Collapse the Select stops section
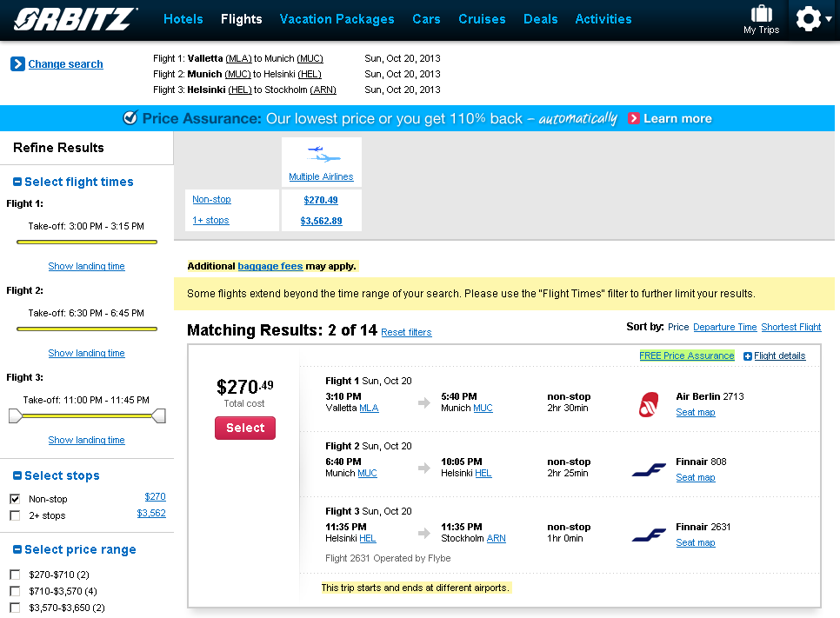This screenshot has width=840, height=618. 17,476
